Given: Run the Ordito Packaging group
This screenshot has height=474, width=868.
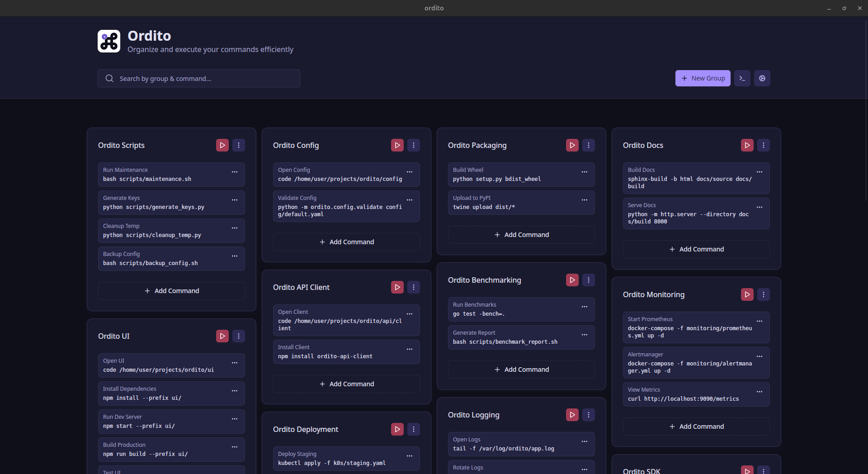Looking at the screenshot, I should 572,145.
